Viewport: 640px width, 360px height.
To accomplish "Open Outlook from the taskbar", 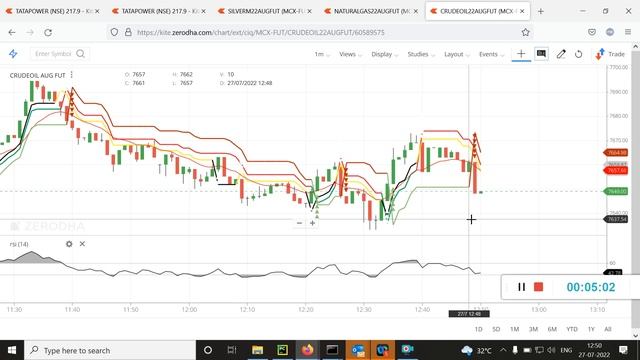I will point(358,350).
